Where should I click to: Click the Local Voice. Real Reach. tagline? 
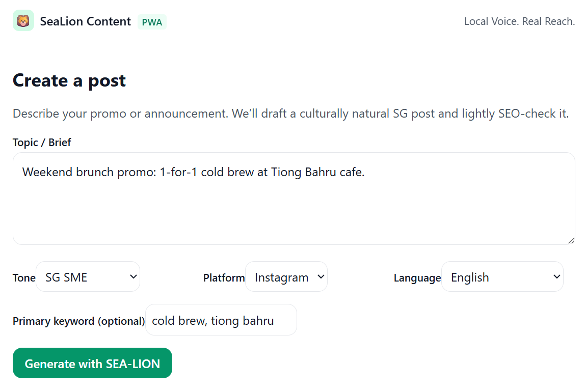click(x=519, y=21)
